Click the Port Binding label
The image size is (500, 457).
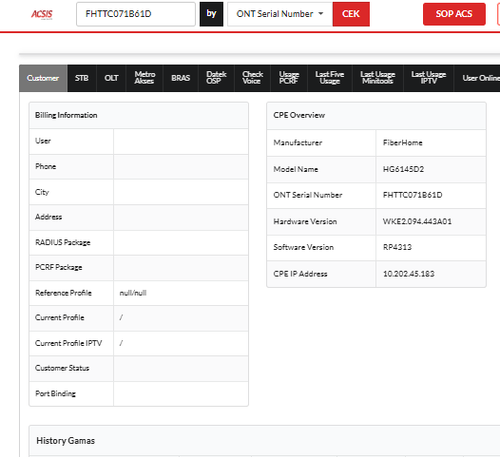pyautogui.click(x=55, y=394)
